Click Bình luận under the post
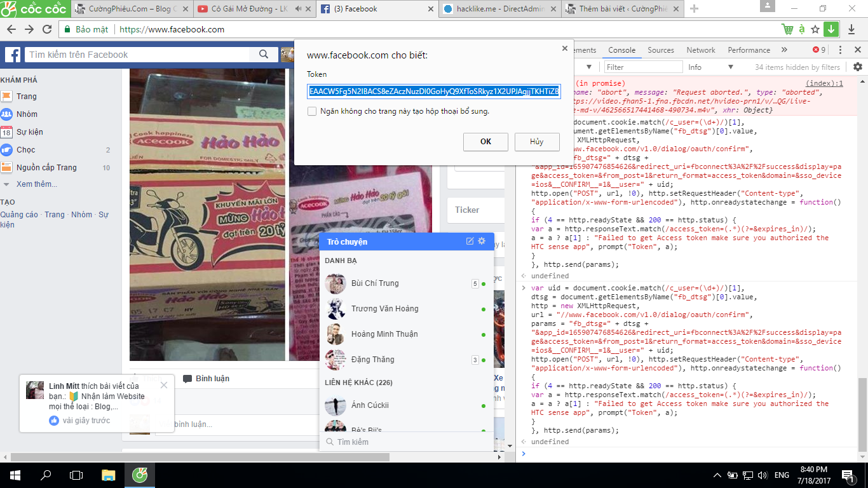 pos(207,379)
